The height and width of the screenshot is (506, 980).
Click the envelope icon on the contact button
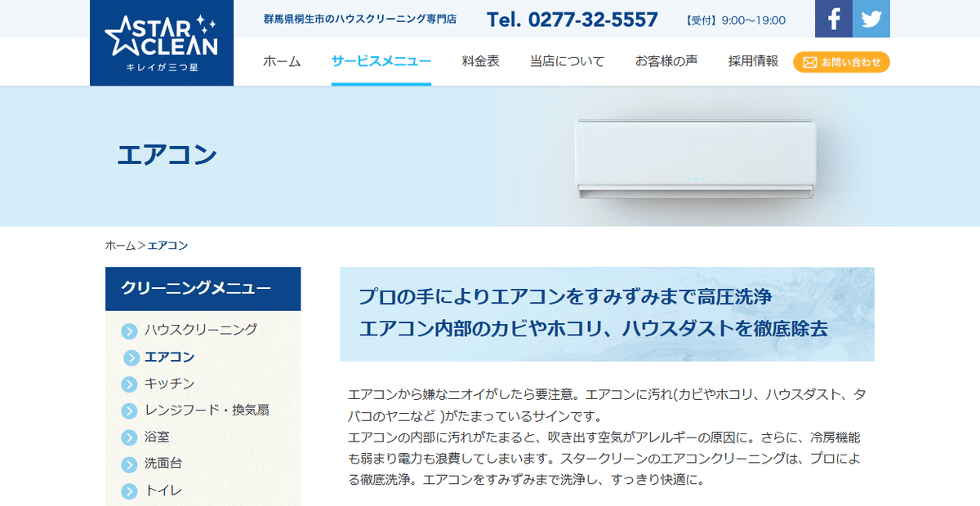[x=809, y=61]
